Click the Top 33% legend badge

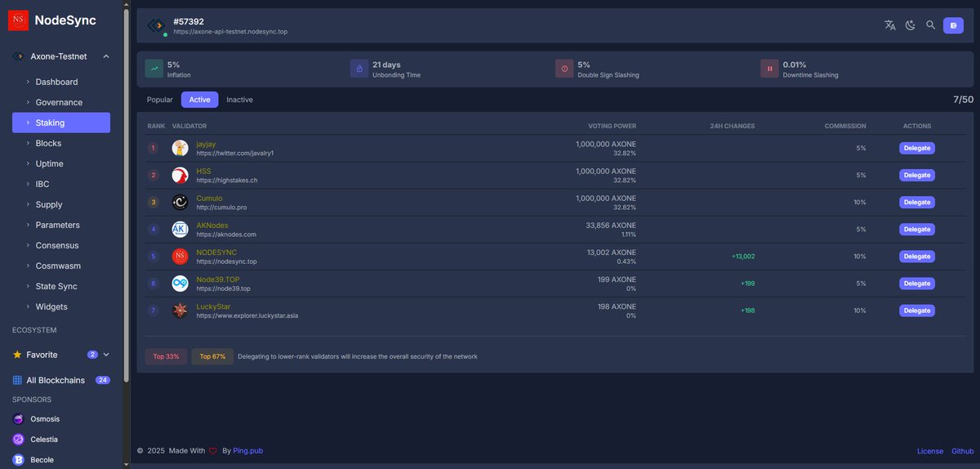[x=167, y=356]
